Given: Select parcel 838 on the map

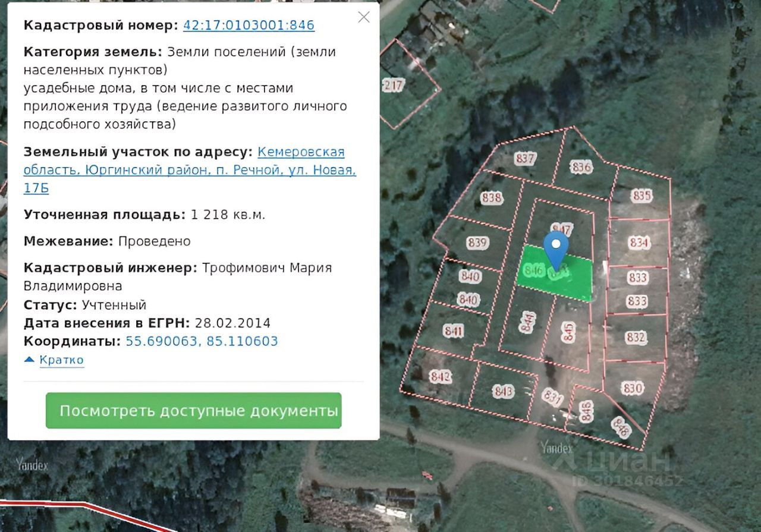Looking at the screenshot, I should 492,197.
